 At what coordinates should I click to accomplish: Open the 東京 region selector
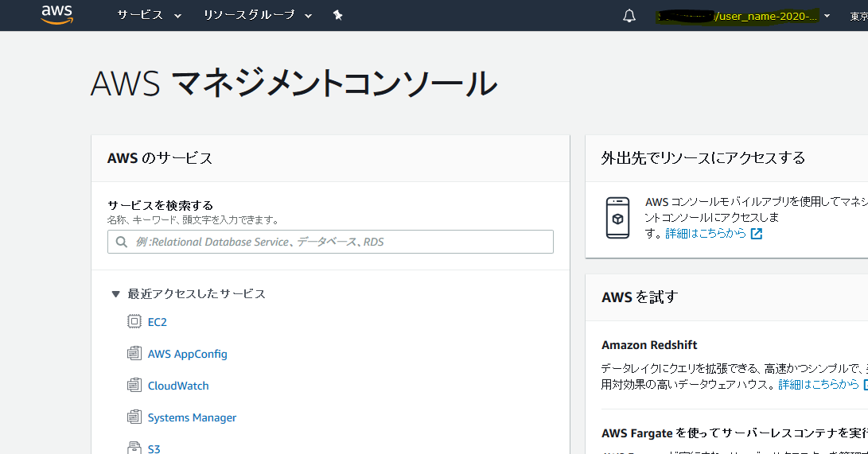click(x=858, y=17)
